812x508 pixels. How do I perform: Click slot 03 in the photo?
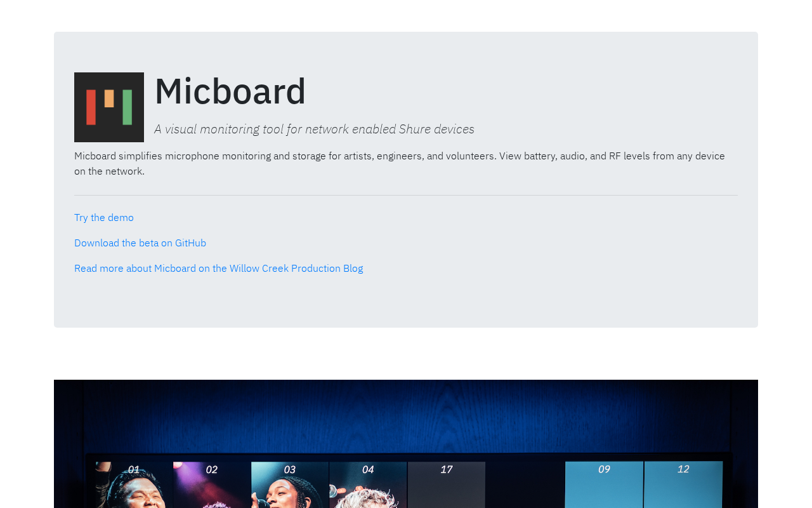point(290,485)
